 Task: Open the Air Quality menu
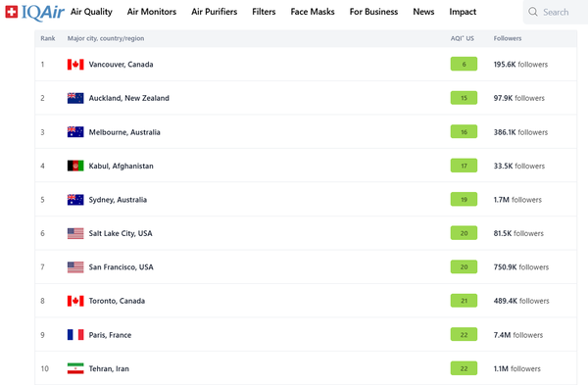pos(91,12)
